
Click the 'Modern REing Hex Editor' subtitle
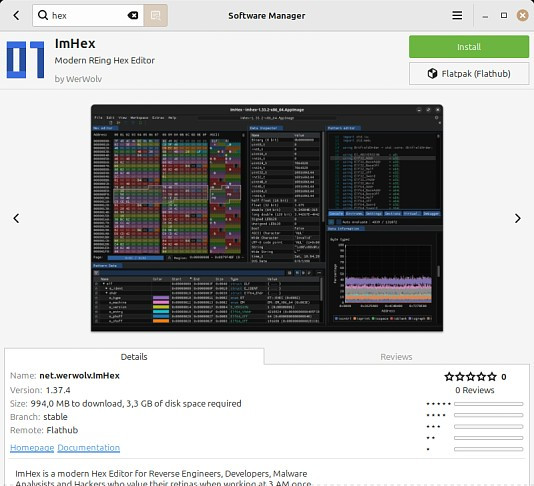105,60
